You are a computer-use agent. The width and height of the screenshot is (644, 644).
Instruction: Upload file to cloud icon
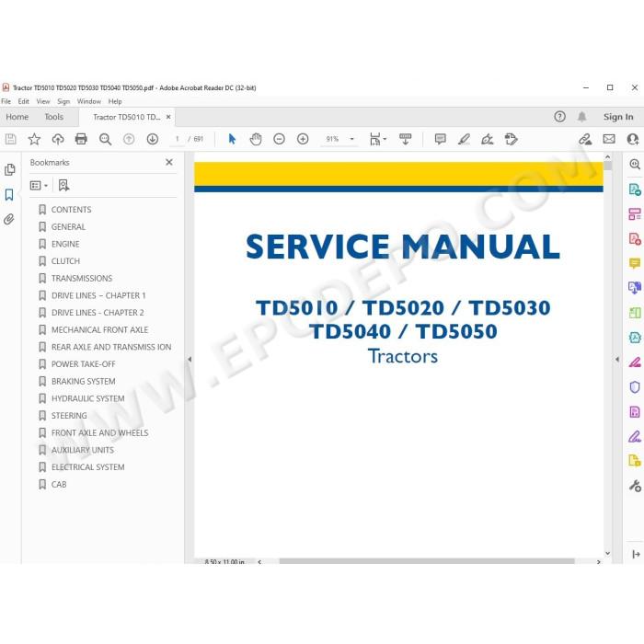[58, 139]
